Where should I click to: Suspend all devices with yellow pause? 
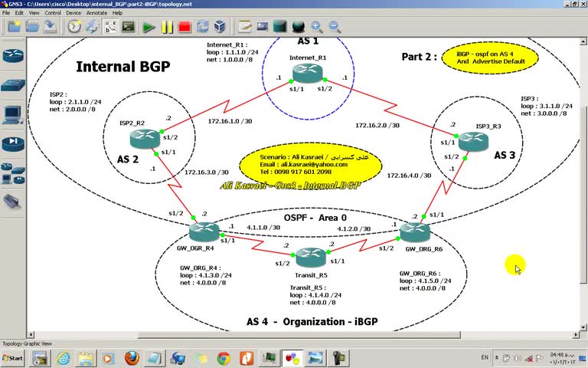pyautogui.click(x=167, y=27)
